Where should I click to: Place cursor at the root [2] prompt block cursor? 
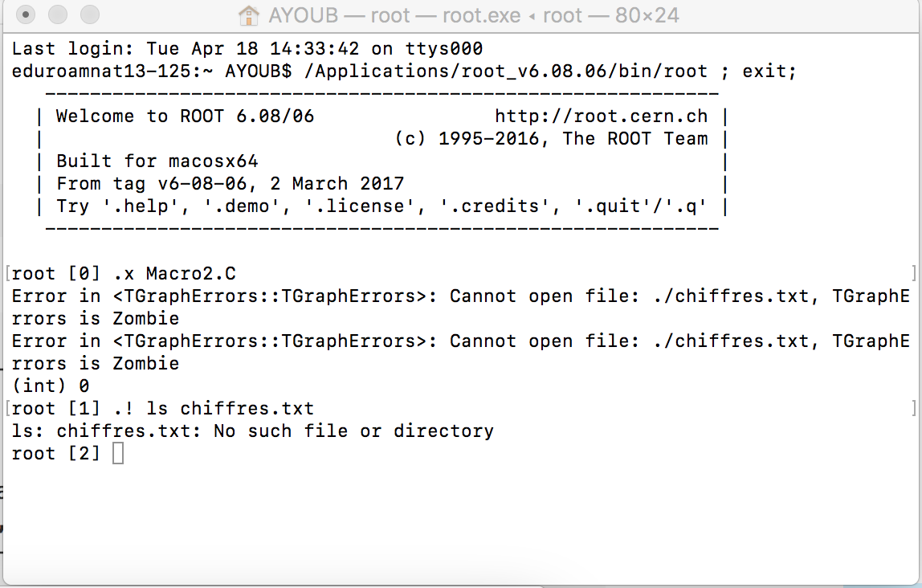(x=117, y=453)
